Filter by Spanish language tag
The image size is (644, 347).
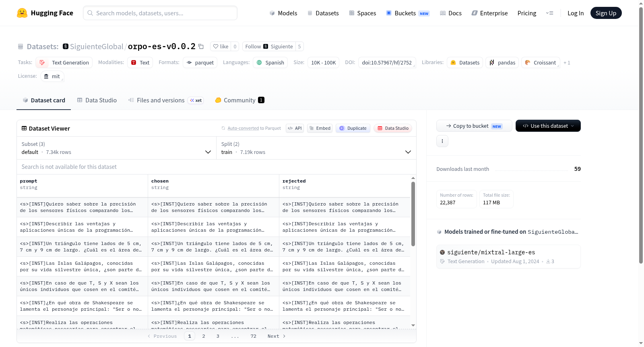tap(270, 62)
